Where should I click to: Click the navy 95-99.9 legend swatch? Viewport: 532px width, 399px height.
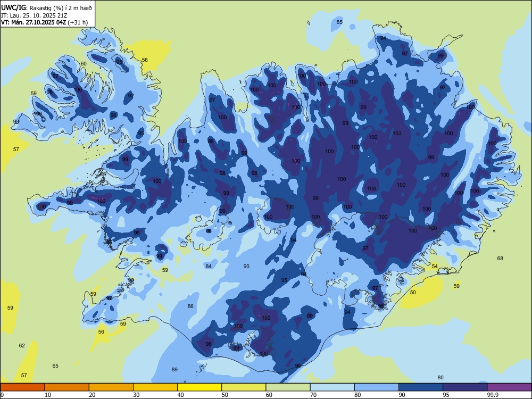click(x=465, y=387)
